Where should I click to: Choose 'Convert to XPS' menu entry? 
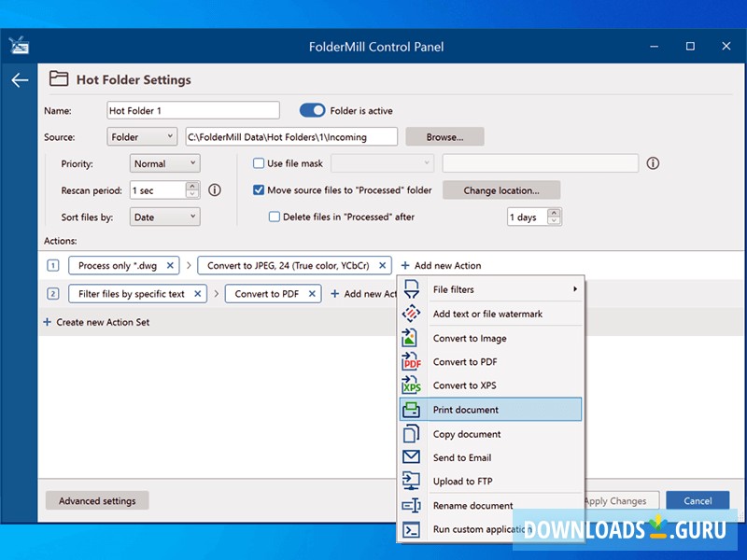[x=491, y=385]
